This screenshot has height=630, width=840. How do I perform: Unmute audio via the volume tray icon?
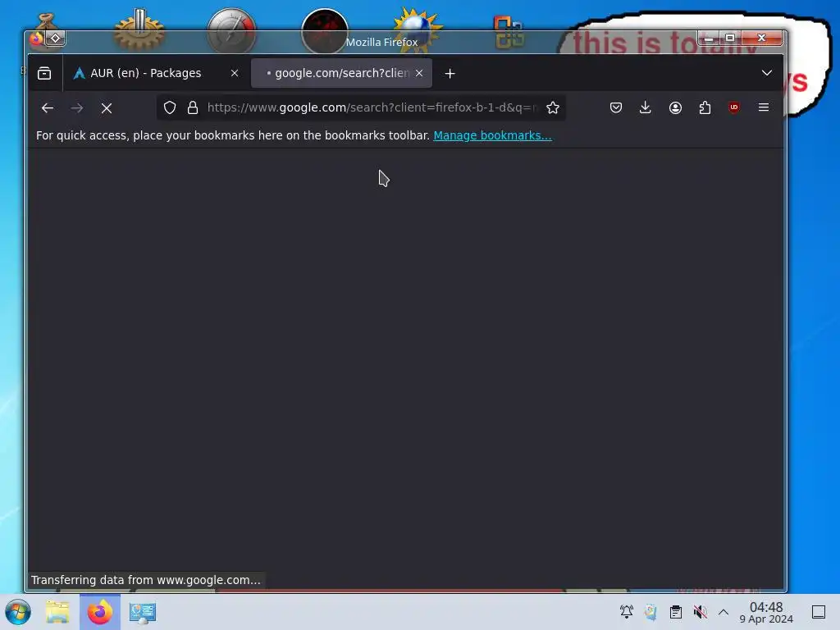pyautogui.click(x=700, y=612)
